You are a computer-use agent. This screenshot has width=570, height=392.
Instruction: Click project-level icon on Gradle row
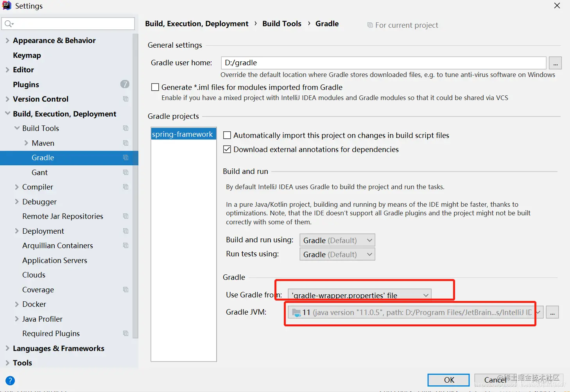(125, 158)
